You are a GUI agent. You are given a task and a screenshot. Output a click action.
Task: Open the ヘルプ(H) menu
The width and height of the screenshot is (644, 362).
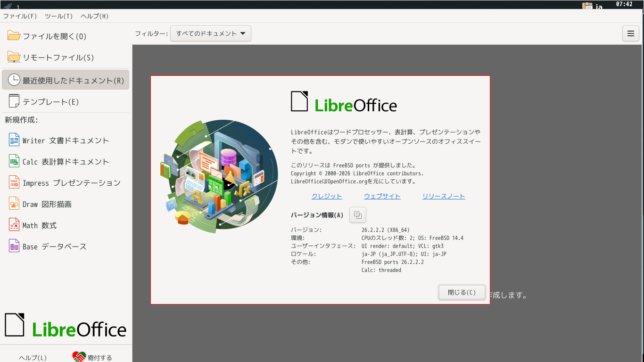95,16
